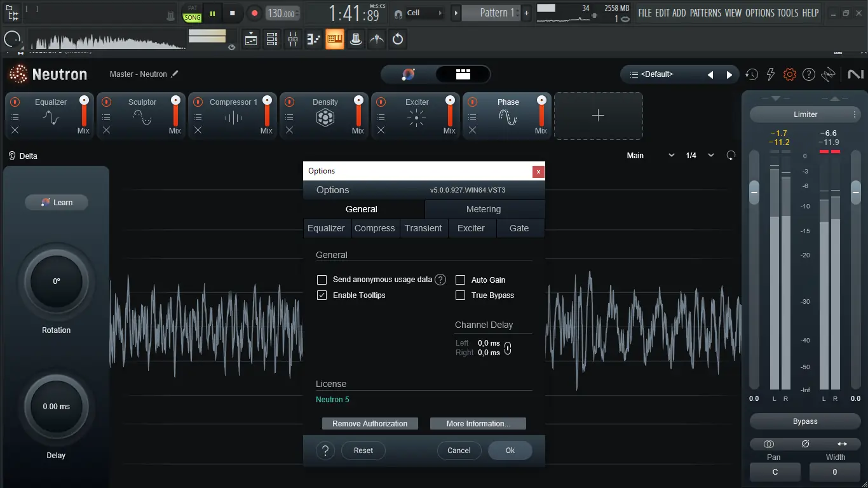Open the FL Studio mixer icon

[x=293, y=39]
